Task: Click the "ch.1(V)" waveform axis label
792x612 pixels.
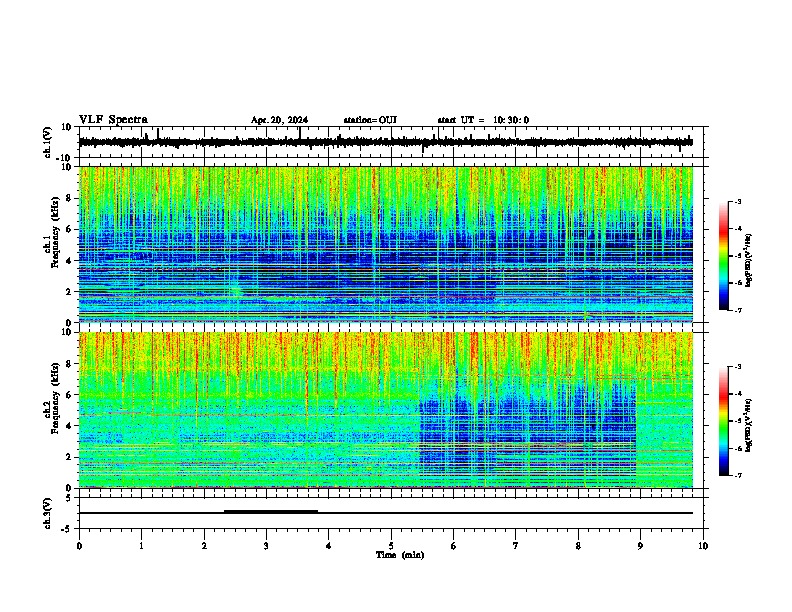Action: click(x=48, y=142)
